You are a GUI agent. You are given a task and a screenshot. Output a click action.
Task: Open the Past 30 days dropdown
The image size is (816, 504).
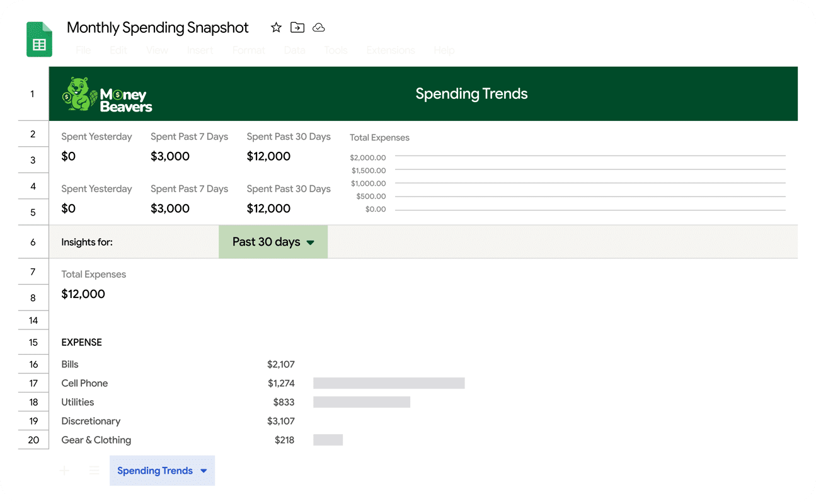click(273, 242)
